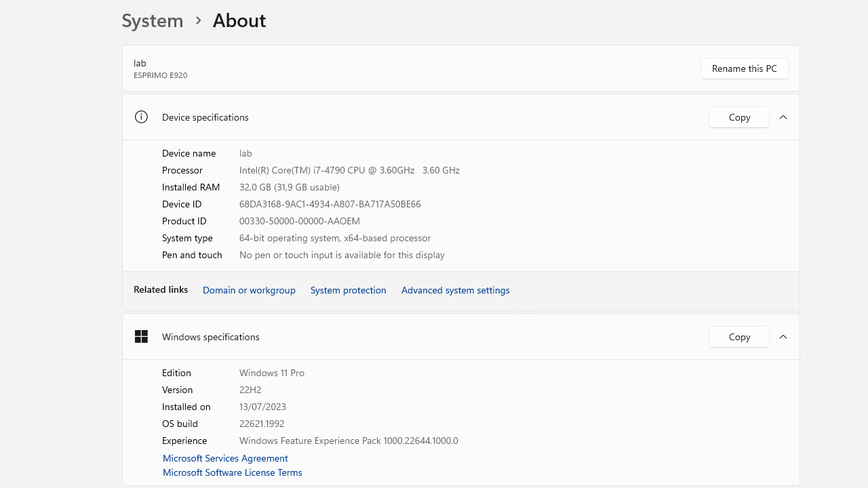
Task: Open System protection link
Action: (348, 290)
